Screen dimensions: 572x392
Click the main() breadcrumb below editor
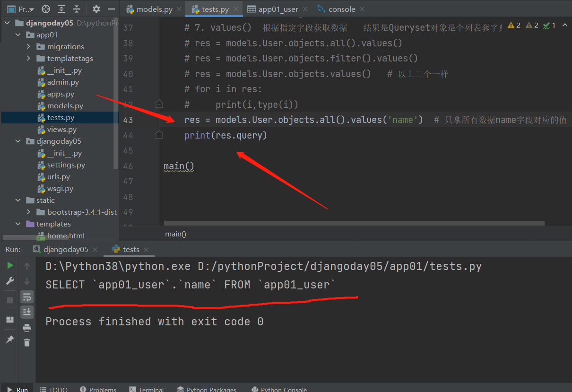click(x=175, y=234)
